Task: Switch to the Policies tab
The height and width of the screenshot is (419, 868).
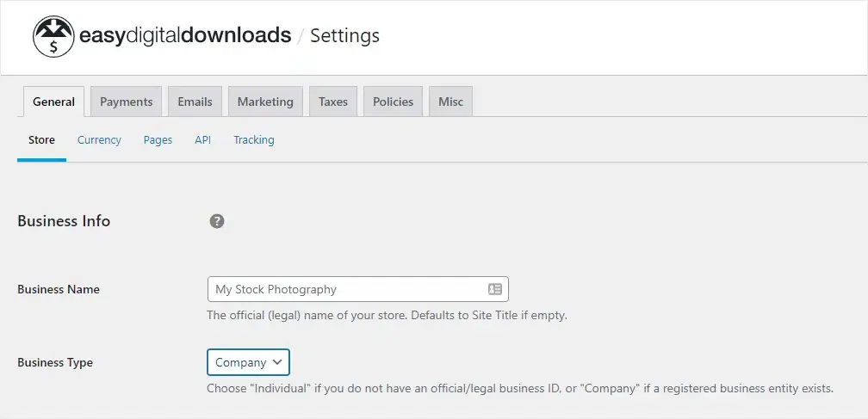Action: [x=393, y=102]
